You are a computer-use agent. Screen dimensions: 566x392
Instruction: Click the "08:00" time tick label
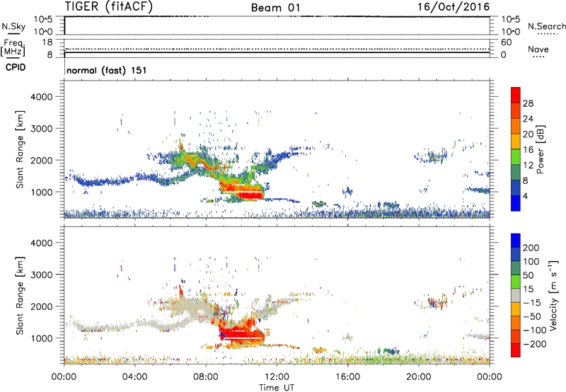click(206, 377)
